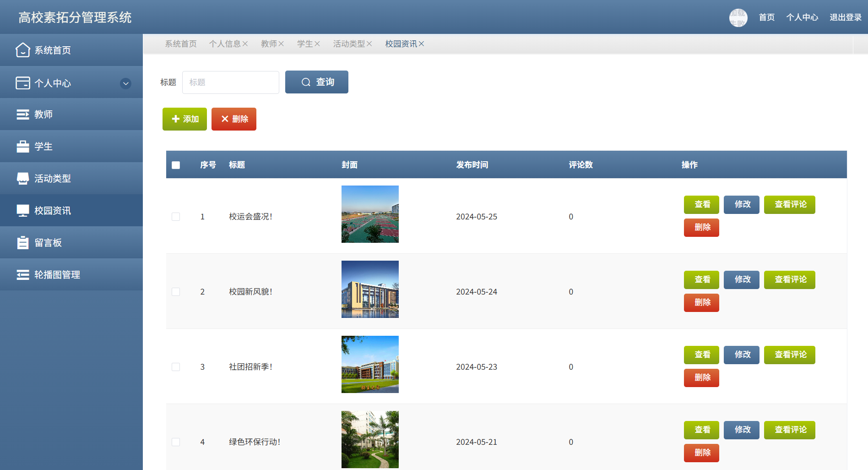Click the cover image of 校运会盛况!
The width and height of the screenshot is (868, 470).
(x=370, y=214)
